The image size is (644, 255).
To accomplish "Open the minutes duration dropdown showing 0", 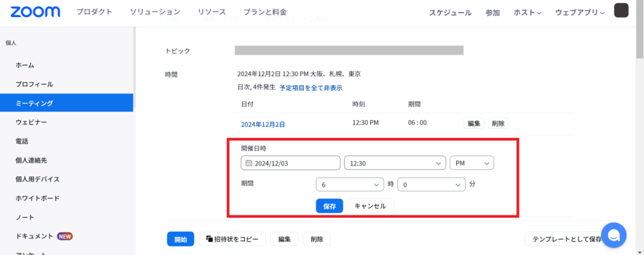I will click(x=431, y=185).
